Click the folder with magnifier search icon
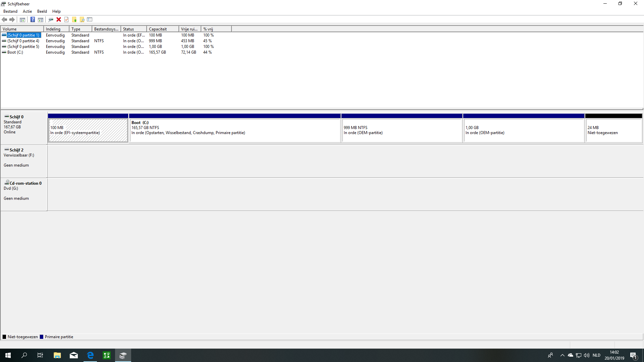644x362 pixels. click(x=82, y=19)
